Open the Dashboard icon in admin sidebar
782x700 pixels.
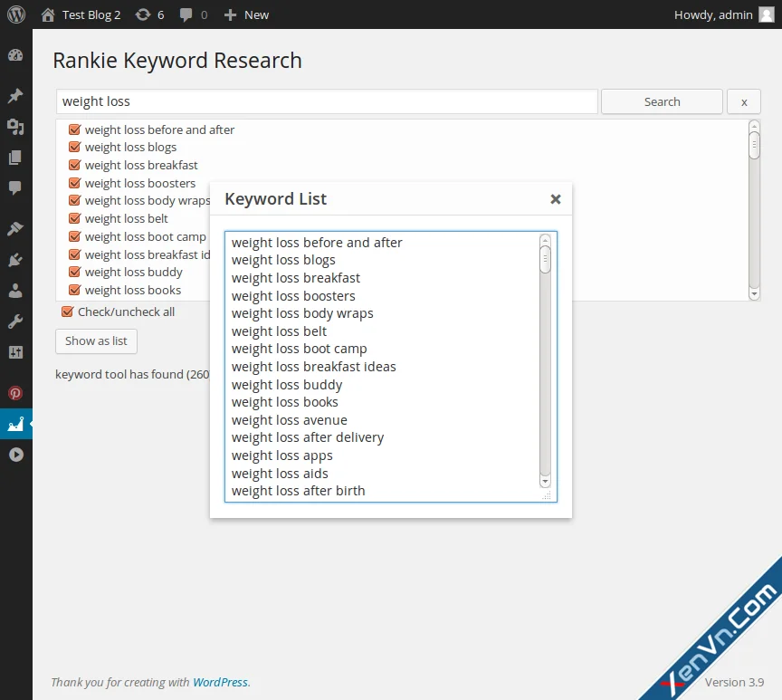click(x=15, y=56)
